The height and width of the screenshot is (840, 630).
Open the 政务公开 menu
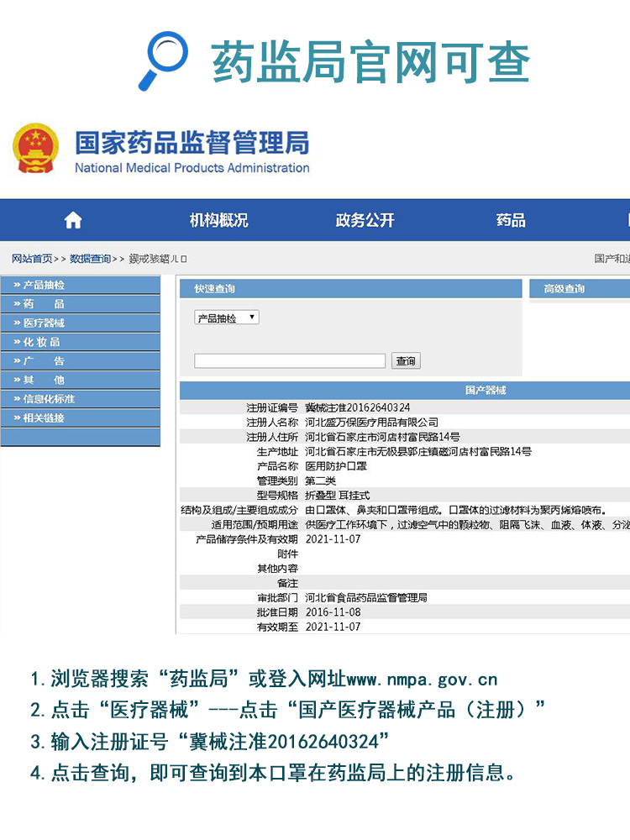pos(365,220)
